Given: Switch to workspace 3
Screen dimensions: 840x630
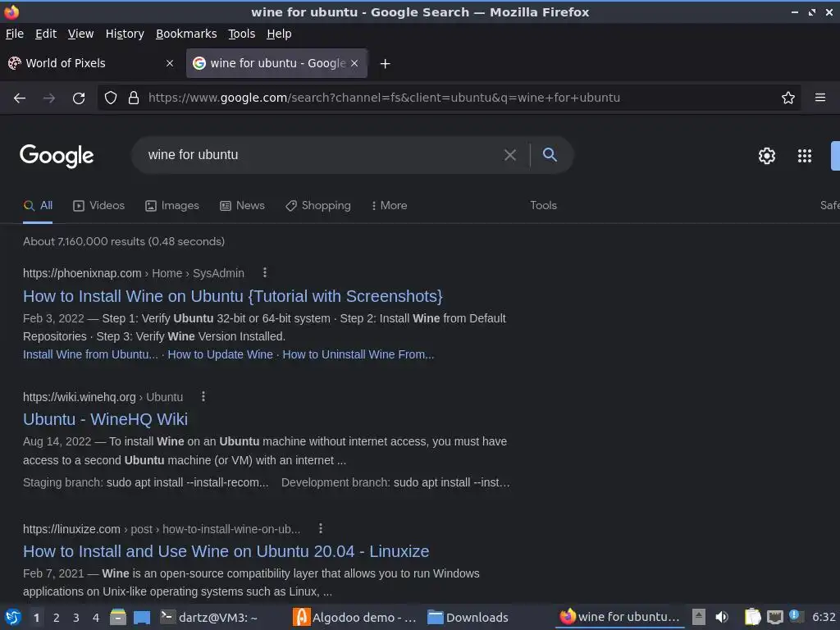Looking at the screenshot, I should pyautogui.click(x=75, y=618).
